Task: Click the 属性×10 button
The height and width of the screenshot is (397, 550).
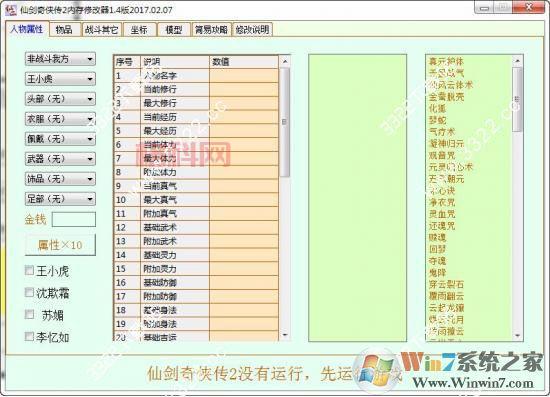Action: coord(60,245)
